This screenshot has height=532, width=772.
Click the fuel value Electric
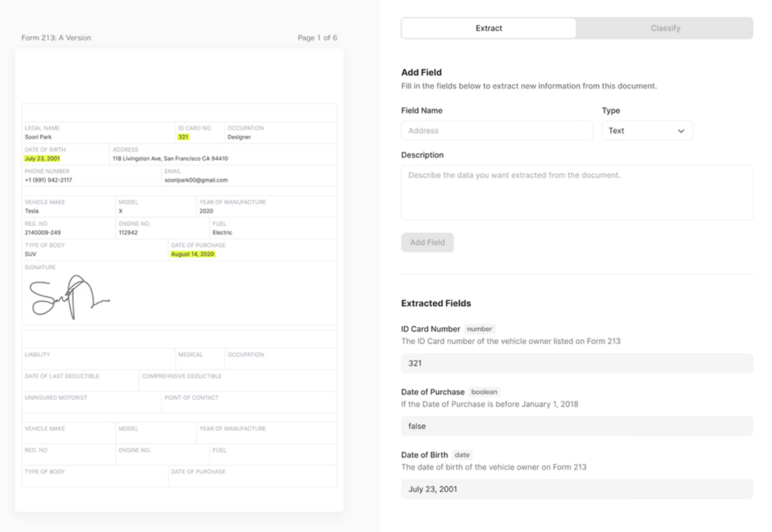[222, 233]
